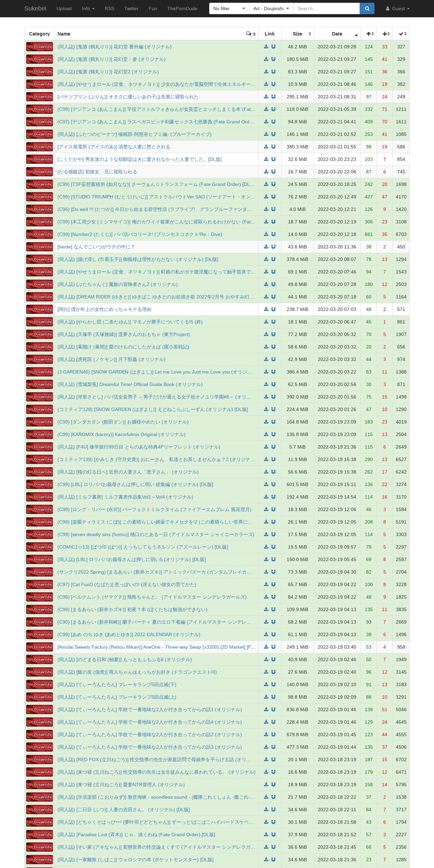Open magnet link for the 601.5 MiB entry

273,484
